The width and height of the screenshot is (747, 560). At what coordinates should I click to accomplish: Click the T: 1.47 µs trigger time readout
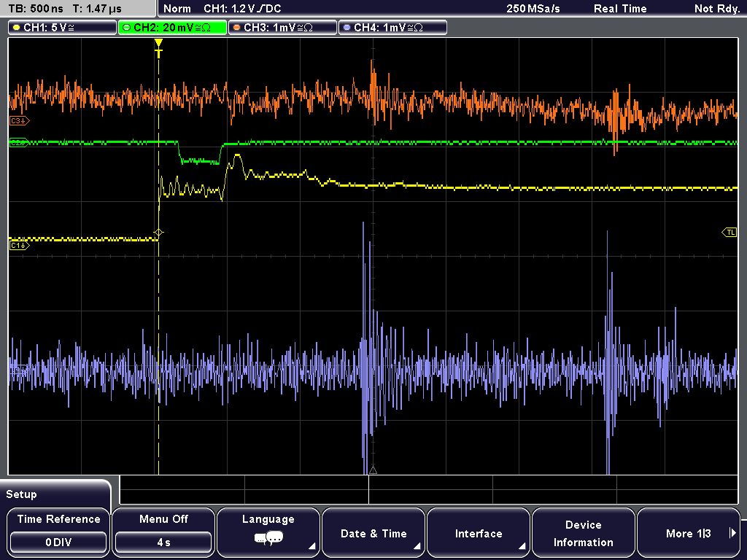[97, 9]
